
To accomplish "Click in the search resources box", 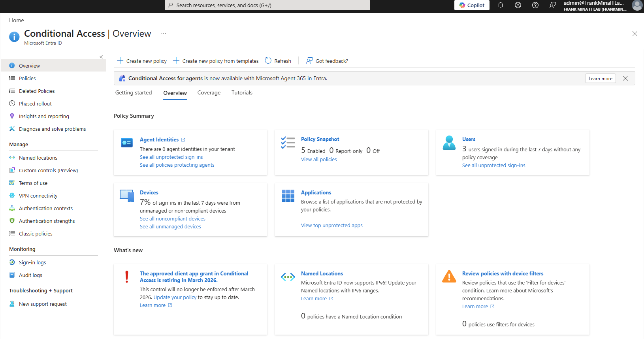I will point(267,5).
